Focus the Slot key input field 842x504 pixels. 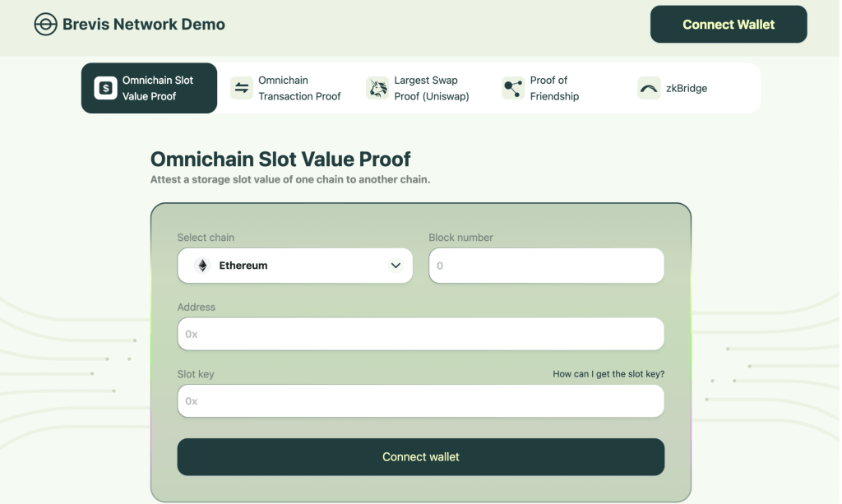tap(420, 401)
